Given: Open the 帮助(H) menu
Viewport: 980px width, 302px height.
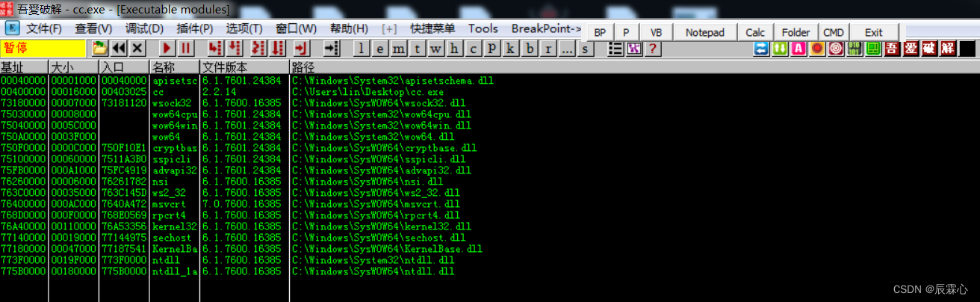Looking at the screenshot, I should tap(349, 28).
